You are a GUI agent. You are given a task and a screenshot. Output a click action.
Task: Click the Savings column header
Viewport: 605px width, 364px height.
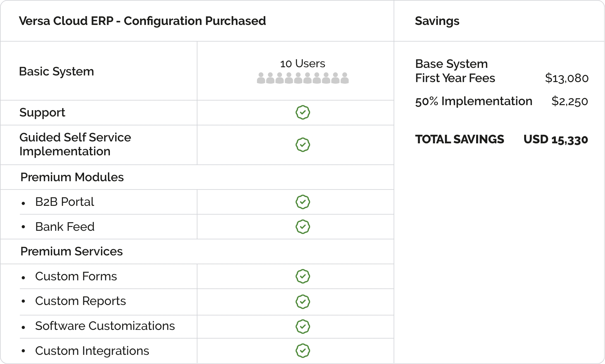click(437, 21)
